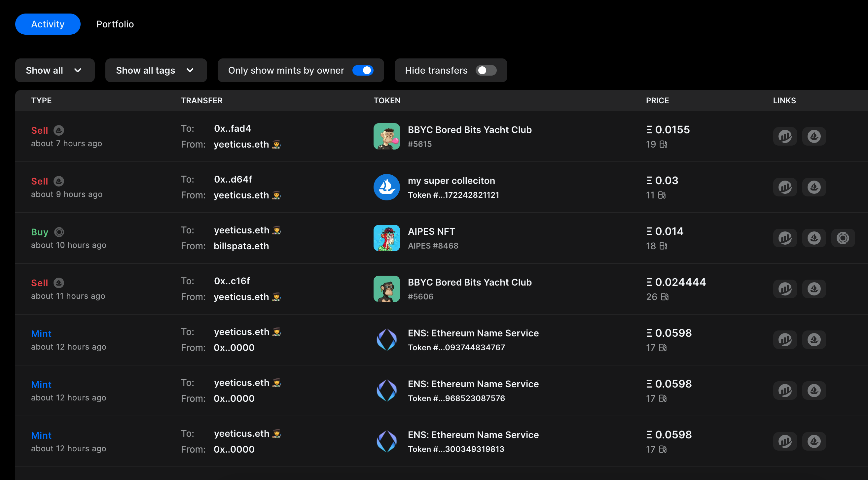
Task: Open OpenSea link for my super colleciton row
Action: 814,187
